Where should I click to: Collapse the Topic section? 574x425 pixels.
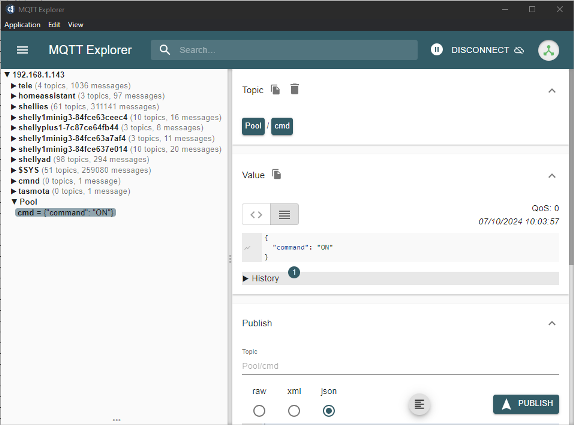(552, 90)
